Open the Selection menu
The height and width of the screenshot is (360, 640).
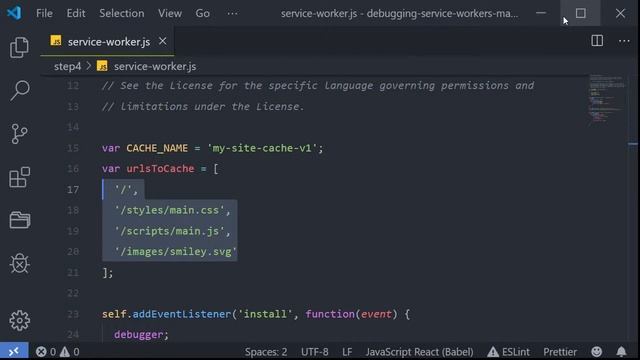point(122,13)
